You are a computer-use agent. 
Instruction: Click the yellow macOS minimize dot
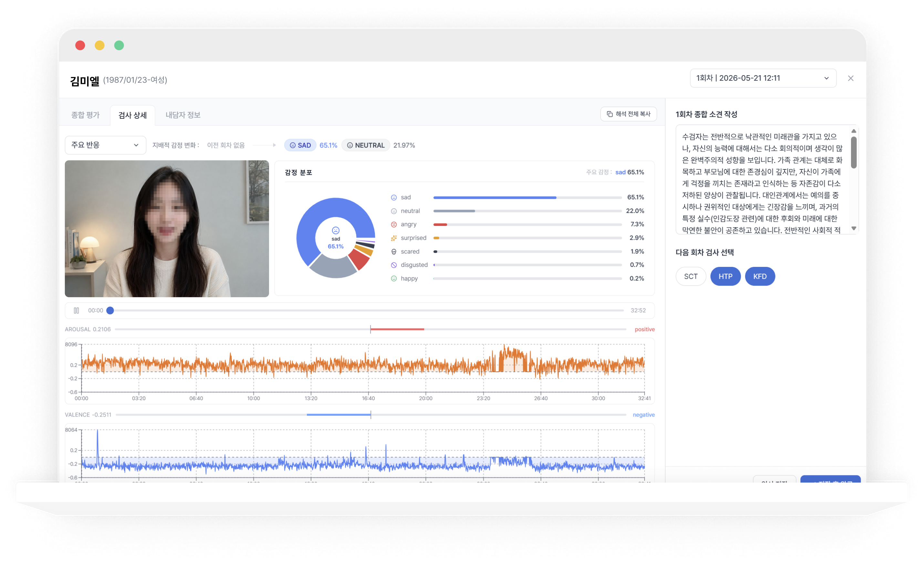[x=99, y=45]
